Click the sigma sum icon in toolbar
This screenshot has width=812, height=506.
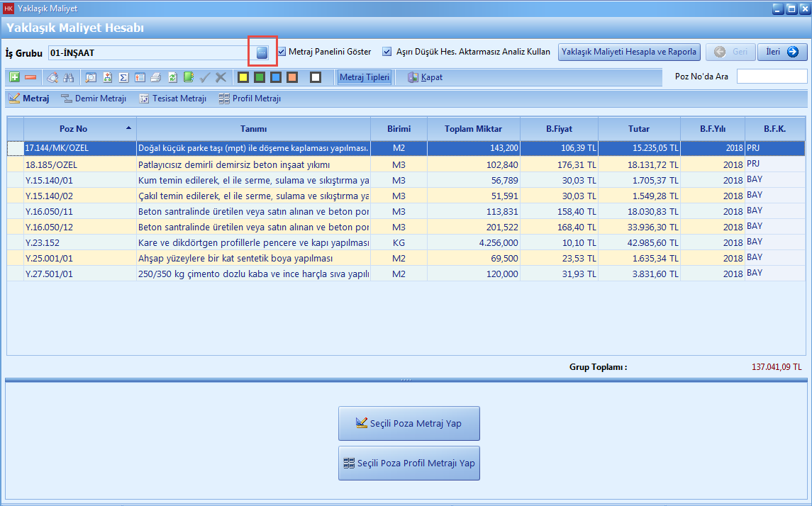(x=123, y=77)
